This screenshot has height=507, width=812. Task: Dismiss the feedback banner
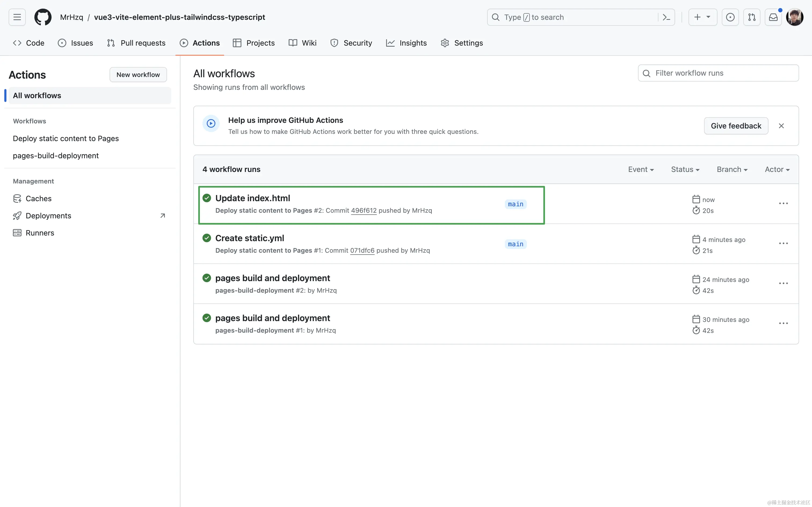[x=781, y=126]
